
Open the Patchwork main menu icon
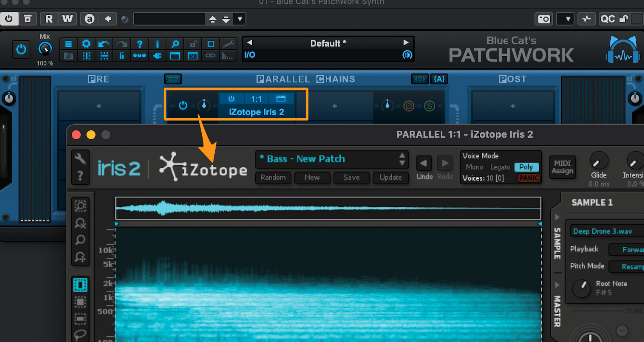[x=68, y=44]
